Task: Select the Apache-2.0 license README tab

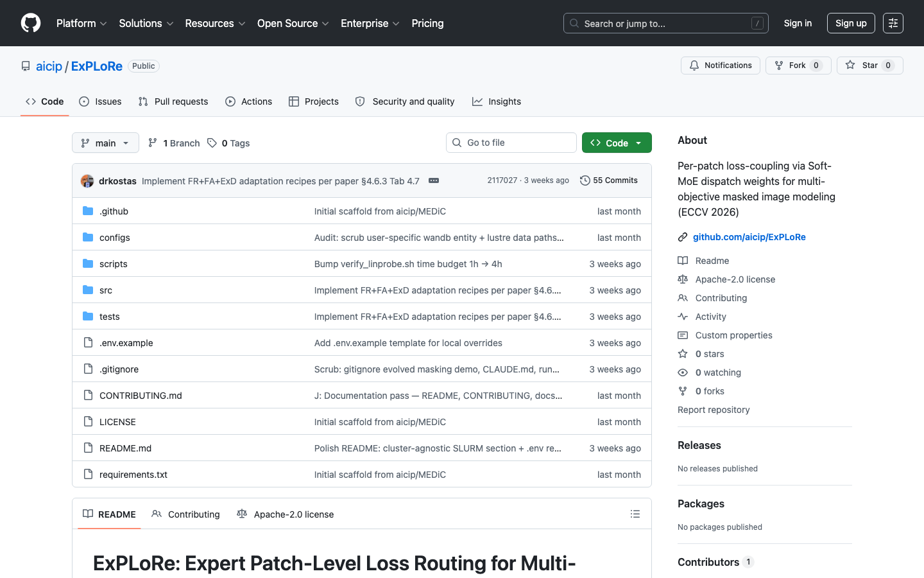Action: [286, 514]
